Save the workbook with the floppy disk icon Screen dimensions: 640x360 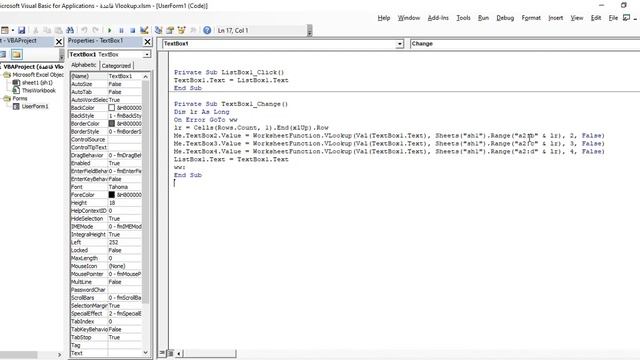(x=22, y=30)
